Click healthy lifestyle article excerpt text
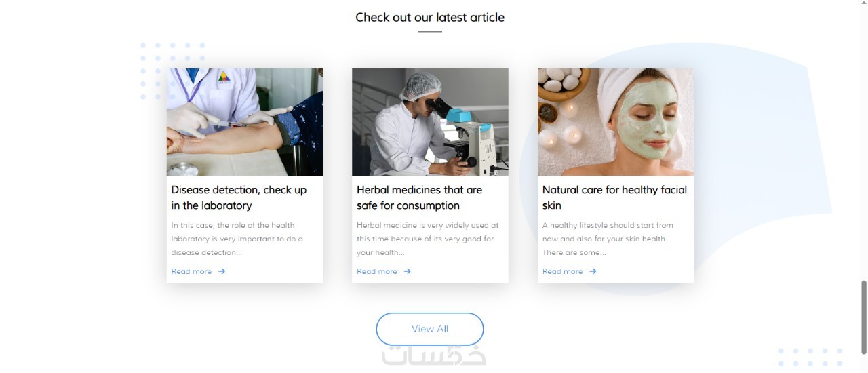This screenshot has width=868, height=373. [608, 239]
